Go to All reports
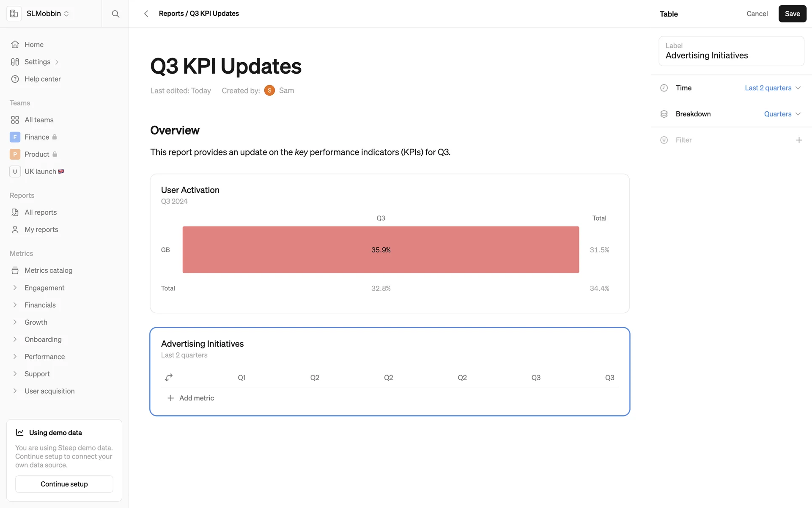 tap(41, 213)
